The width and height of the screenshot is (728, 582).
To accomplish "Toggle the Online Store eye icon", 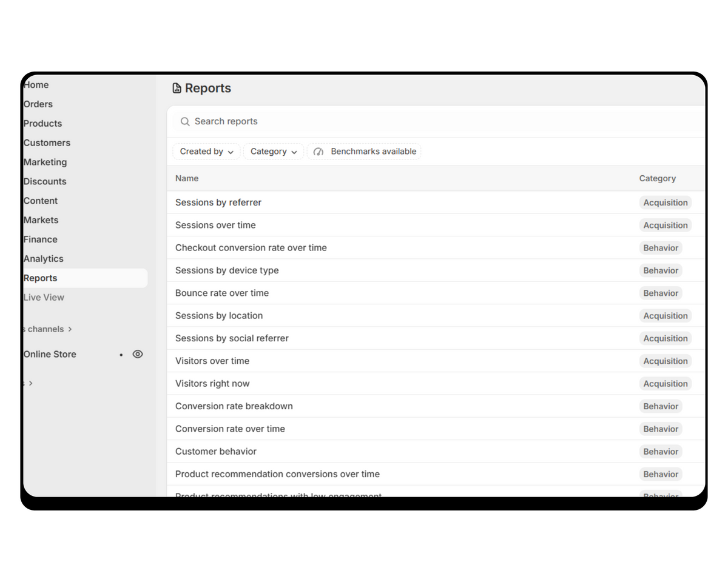I will (x=138, y=355).
